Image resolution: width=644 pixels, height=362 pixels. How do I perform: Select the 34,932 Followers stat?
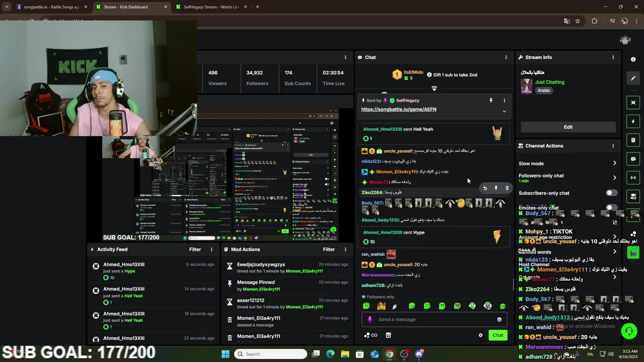click(x=257, y=78)
